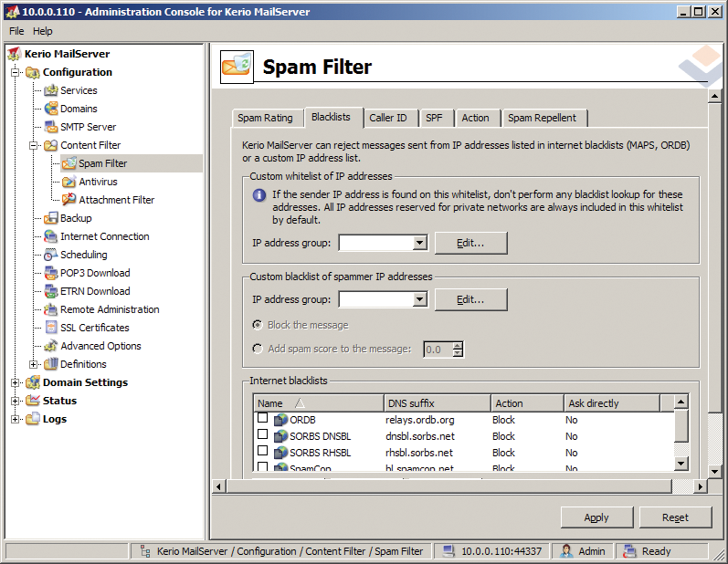728x564 pixels.
Task: Click the Apply button
Action: point(596,517)
